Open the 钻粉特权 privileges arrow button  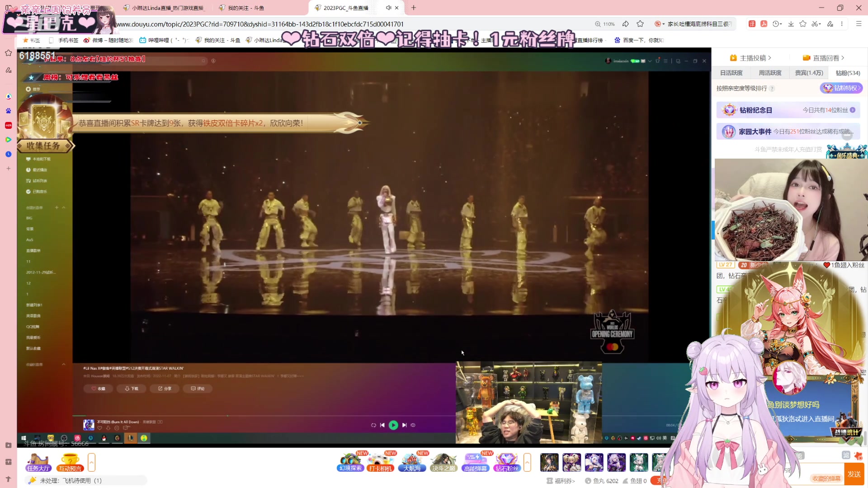pyautogui.click(x=841, y=88)
